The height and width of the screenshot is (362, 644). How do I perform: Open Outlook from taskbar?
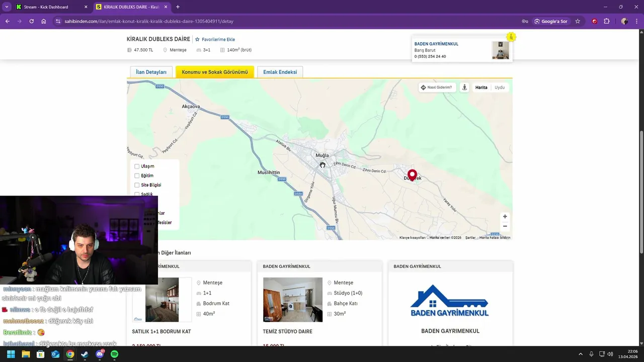(55, 354)
